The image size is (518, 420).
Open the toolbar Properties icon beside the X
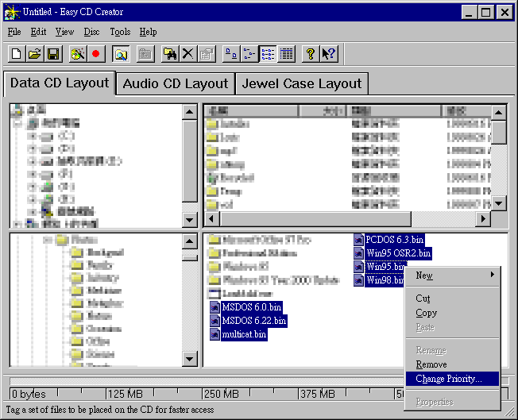click(x=207, y=53)
